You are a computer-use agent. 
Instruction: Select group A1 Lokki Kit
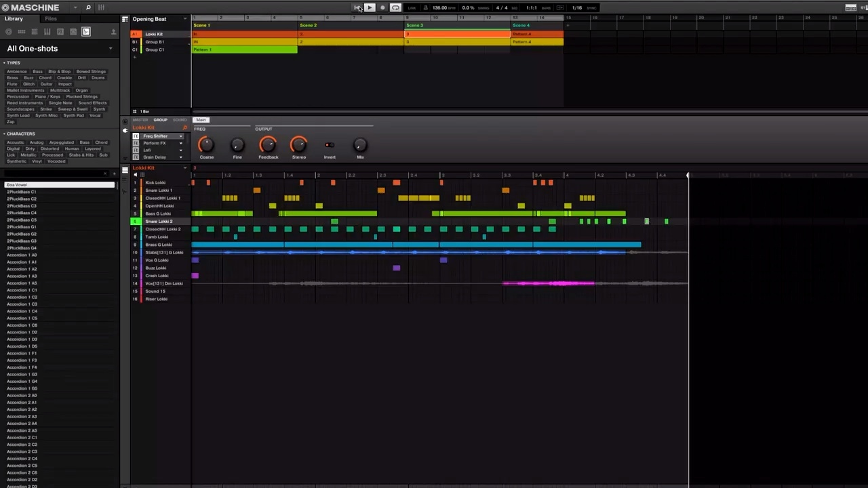[x=159, y=34]
